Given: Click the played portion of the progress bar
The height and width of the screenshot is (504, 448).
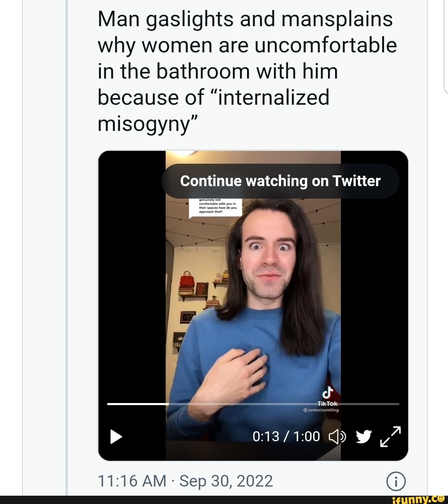Looking at the screenshot, I should coord(137,404).
